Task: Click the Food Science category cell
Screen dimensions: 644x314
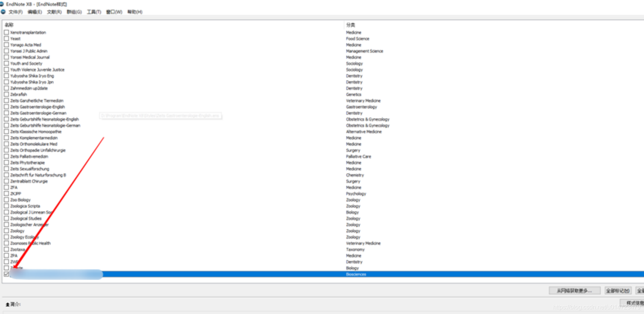Action: pos(358,39)
